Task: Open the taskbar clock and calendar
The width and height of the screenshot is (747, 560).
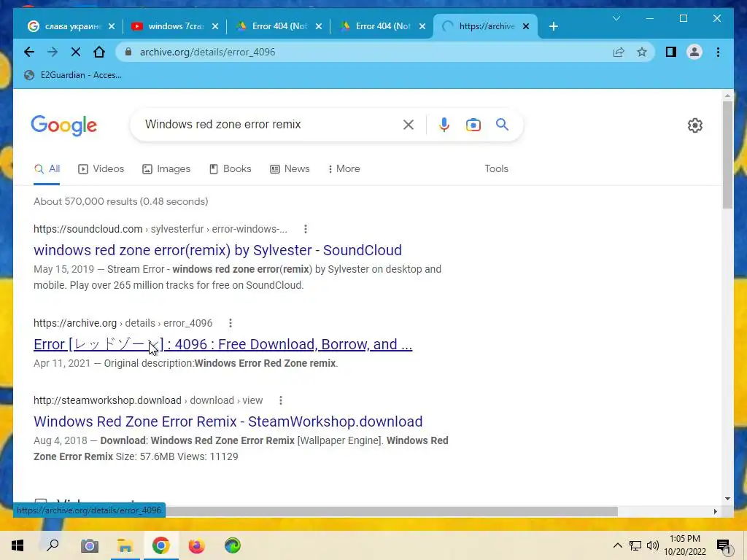Action: pos(685,545)
